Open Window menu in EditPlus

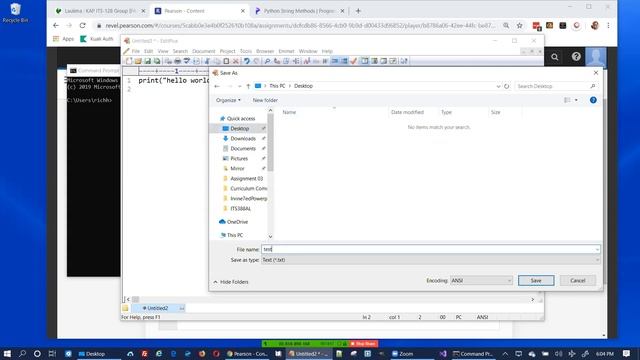308,51
